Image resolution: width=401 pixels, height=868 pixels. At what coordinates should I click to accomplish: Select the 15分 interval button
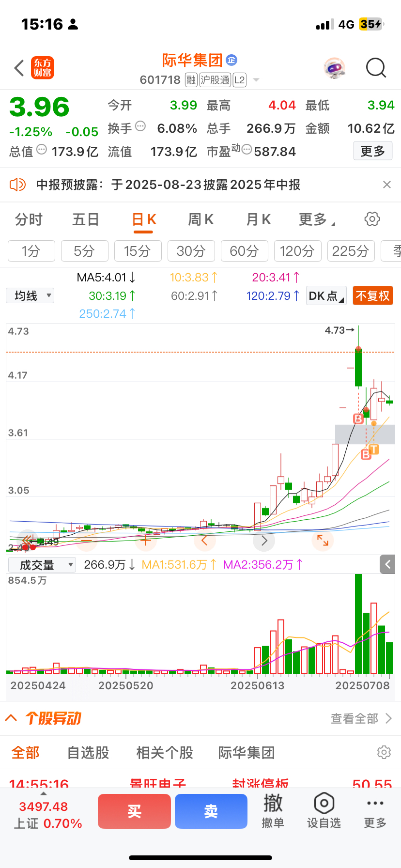click(138, 251)
